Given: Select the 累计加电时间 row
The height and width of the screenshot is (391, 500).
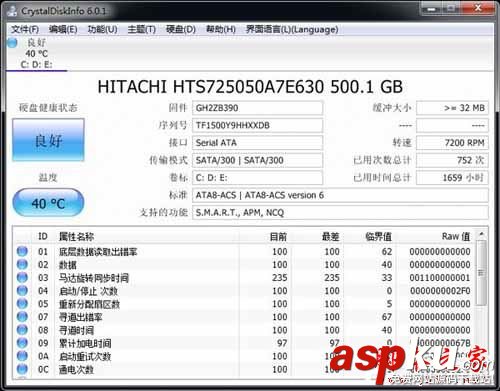Looking at the screenshot, I should tap(245, 343).
